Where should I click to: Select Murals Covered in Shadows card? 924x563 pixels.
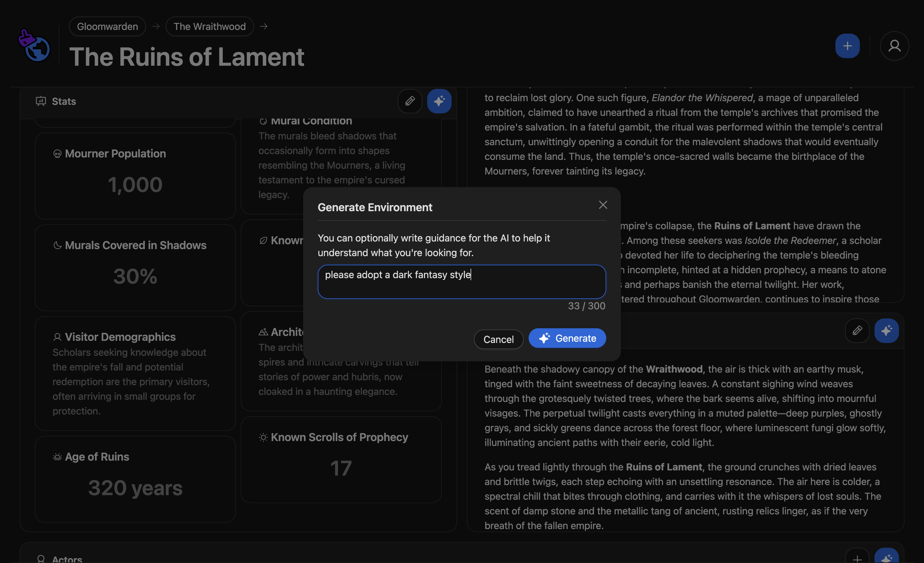135,267
